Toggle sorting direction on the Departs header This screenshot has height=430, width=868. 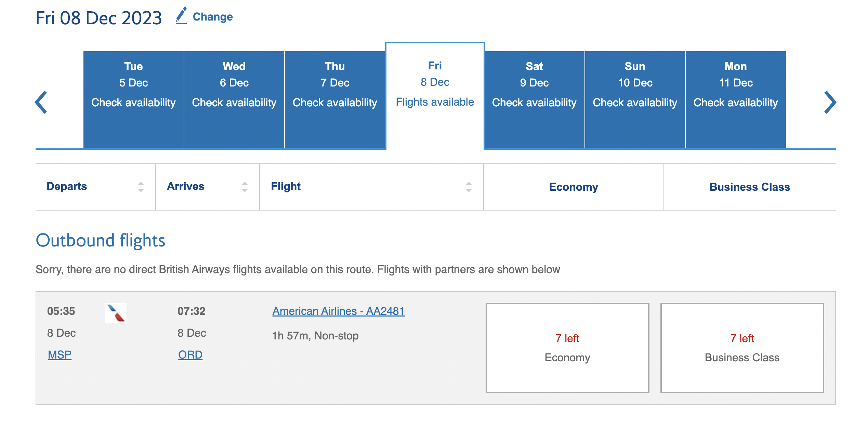[141, 187]
